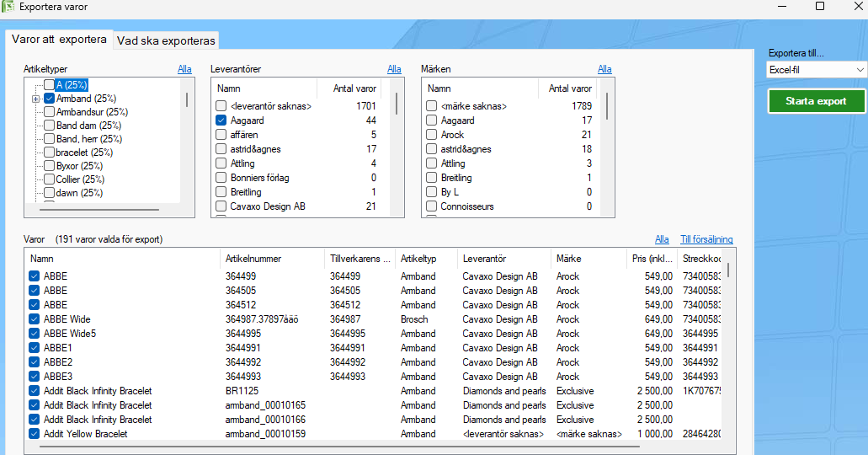Check the Bonniers förlag supplier checkbox

point(221,178)
